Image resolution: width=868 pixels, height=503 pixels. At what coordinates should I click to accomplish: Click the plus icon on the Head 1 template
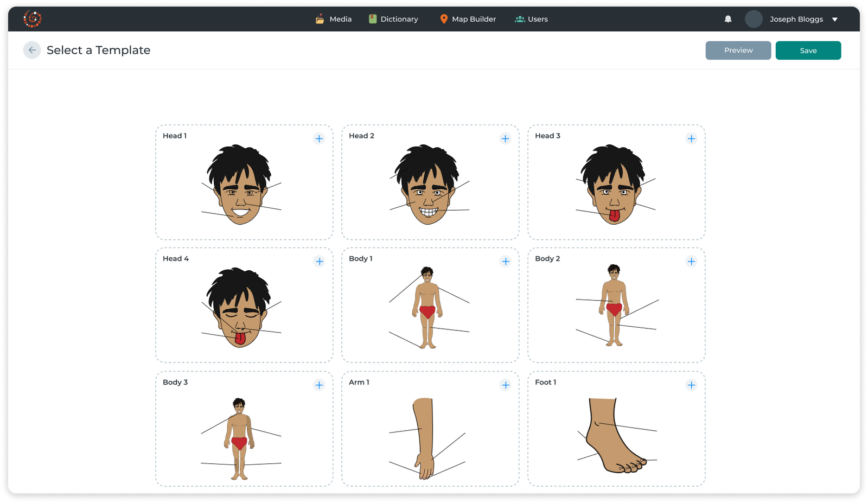(x=319, y=138)
